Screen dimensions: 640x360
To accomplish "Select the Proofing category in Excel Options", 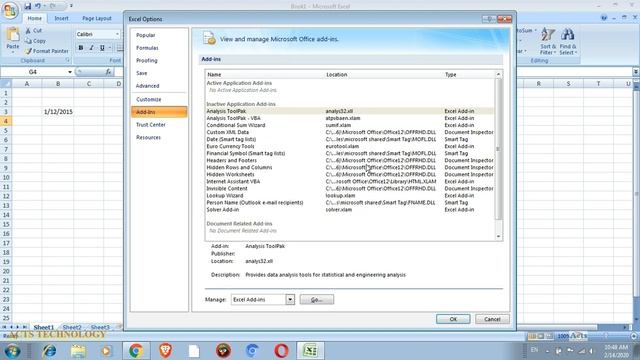I will pyautogui.click(x=159, y=60).
